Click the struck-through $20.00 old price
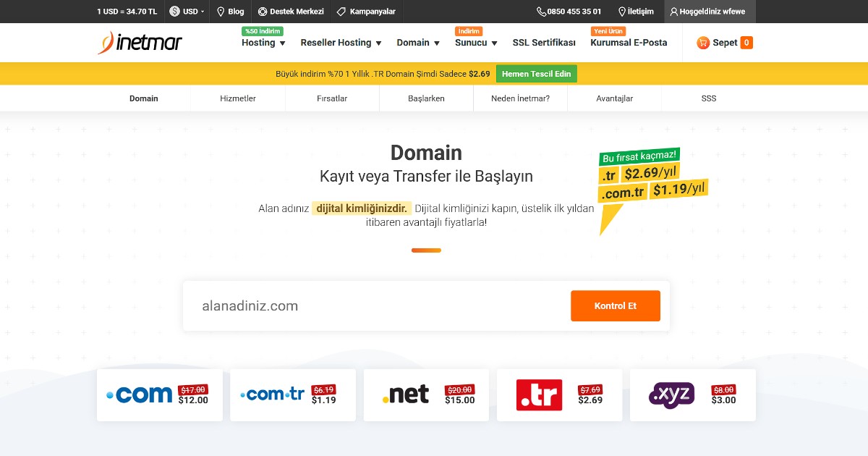 [460, 389]
